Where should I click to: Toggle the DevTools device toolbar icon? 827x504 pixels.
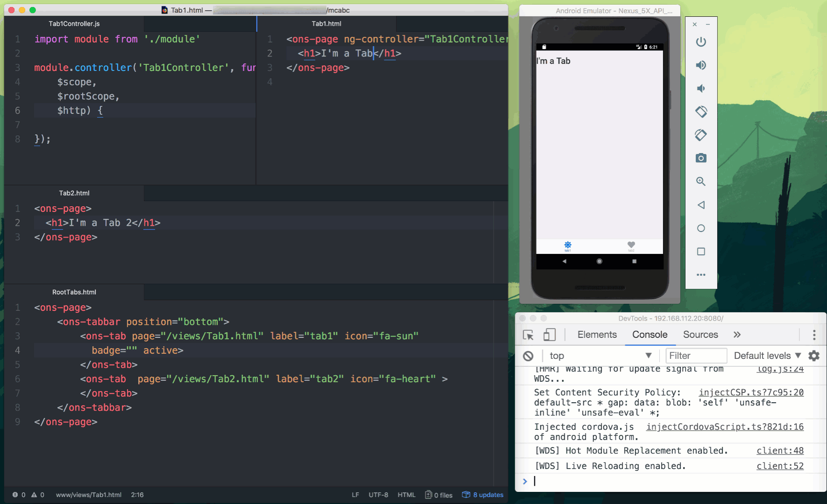click(550, 335)
